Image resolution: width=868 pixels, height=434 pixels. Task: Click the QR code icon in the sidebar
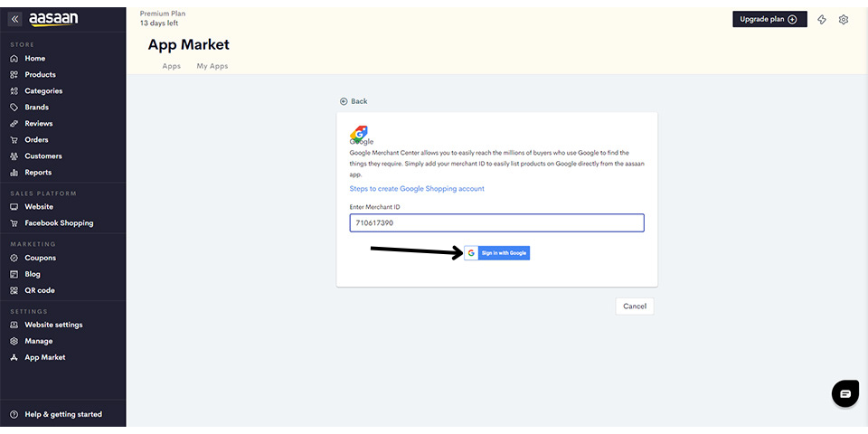(14, 290)
